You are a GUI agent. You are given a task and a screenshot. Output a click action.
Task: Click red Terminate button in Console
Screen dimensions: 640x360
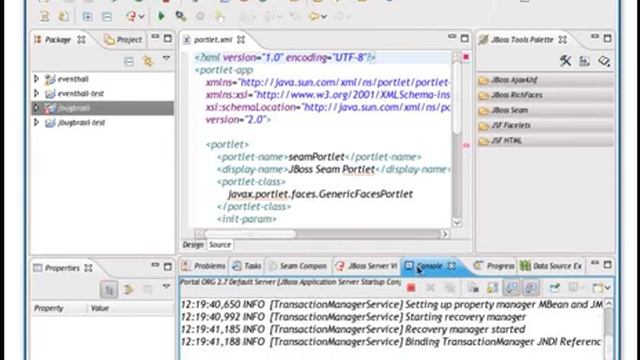pyautogui.click(x=411, y=288)
